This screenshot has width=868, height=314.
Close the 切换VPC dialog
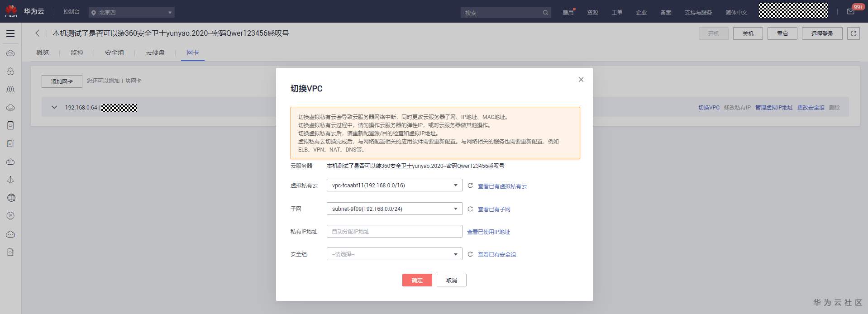pos(581,80)
